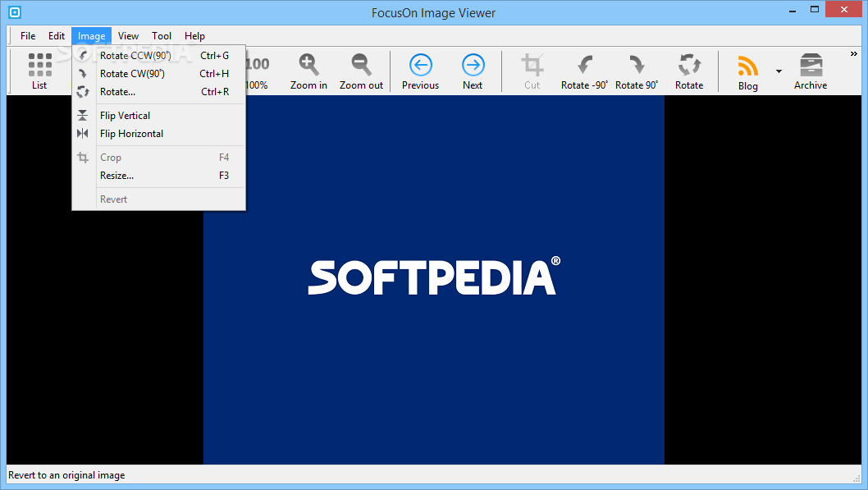Select Resize... from Image menu
This screenshot has height=490, width=868.
pyautogui.click(x=159, y=176)
